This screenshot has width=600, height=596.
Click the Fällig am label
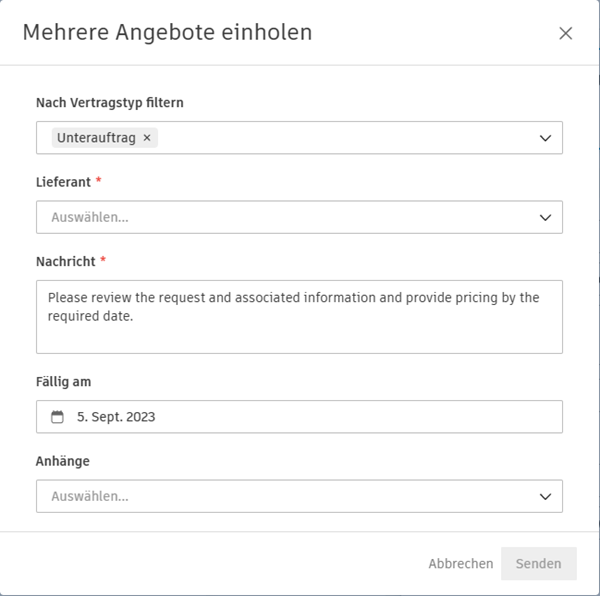tap(64, 382)
